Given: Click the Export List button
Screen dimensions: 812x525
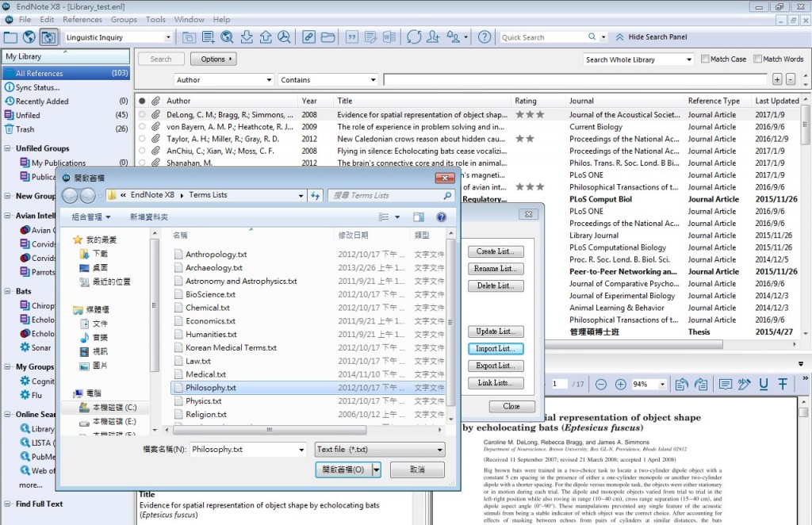Looking at the screenshot, I should coord(496,366).
